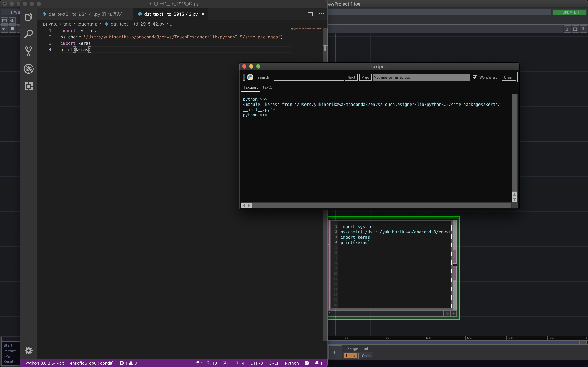Screen dimensions: 588x367
Task: Open the Python interpreter selector in status bar
Action: point(69,363)
